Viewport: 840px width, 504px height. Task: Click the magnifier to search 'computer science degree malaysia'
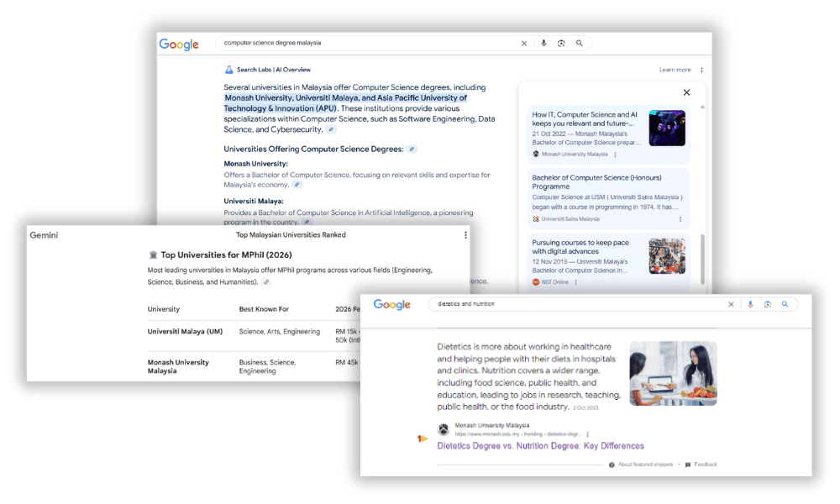click(x=579, y=43)
